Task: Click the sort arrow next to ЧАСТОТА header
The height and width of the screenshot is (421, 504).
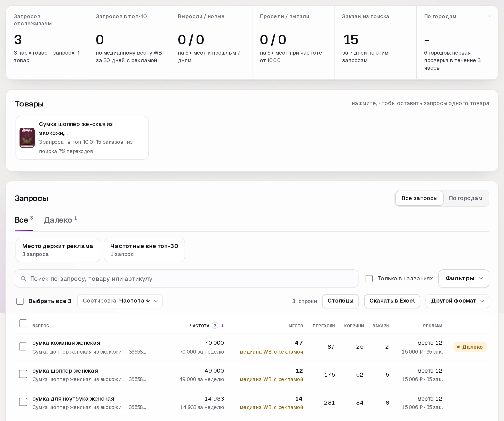Action: pyautogui.click(x=222, y=326)
